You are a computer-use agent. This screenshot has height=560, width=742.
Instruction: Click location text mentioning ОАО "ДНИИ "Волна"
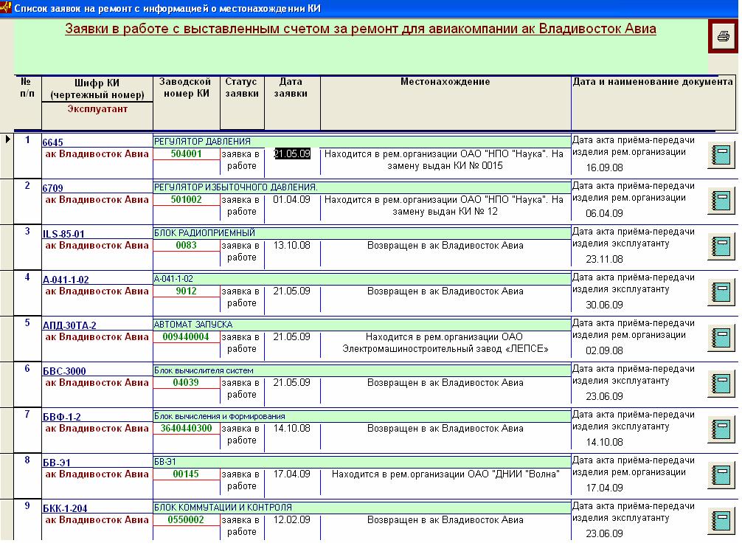coord(445,474)
